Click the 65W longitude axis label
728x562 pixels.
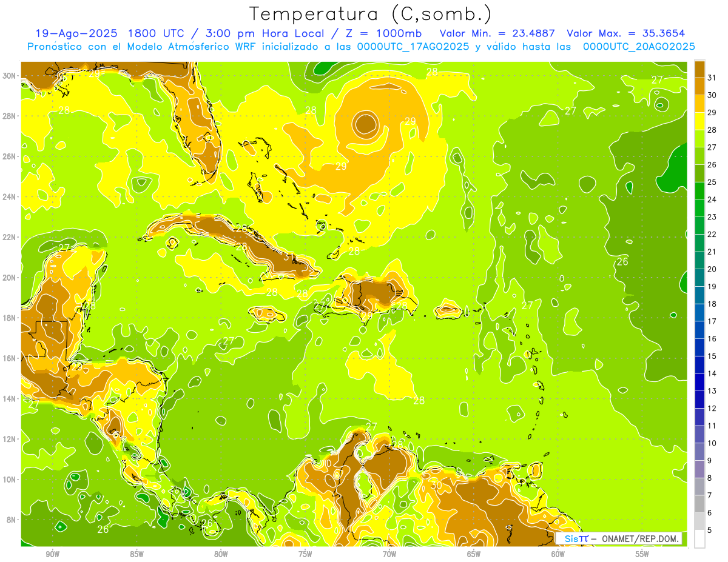[x=474, y=554]
